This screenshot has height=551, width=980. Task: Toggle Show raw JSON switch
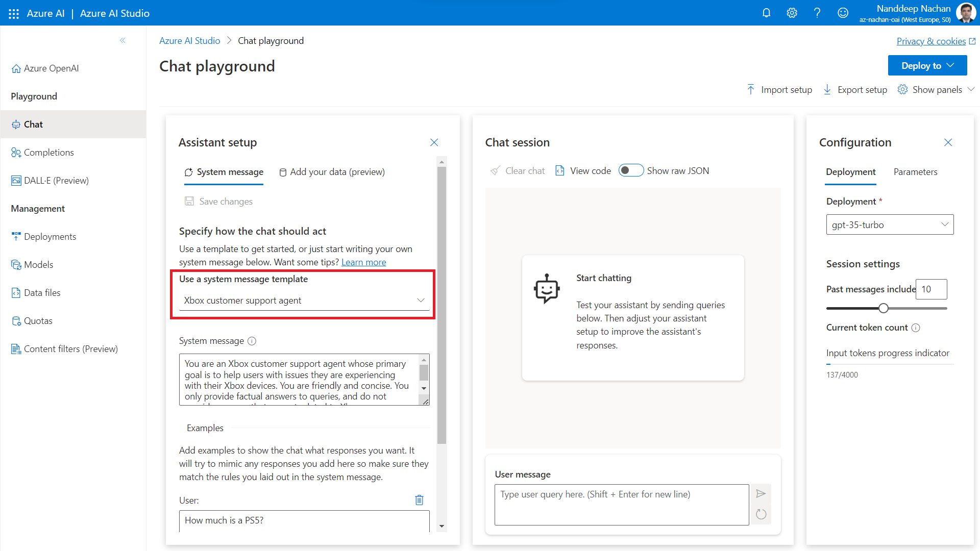631,170
